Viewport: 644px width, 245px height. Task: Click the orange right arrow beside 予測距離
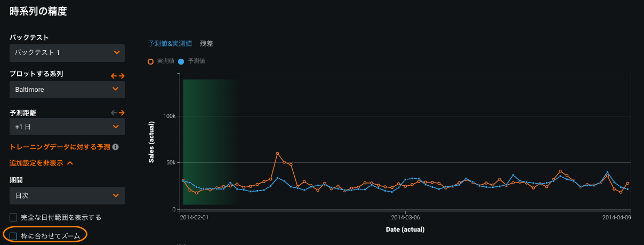coord(122,113)
